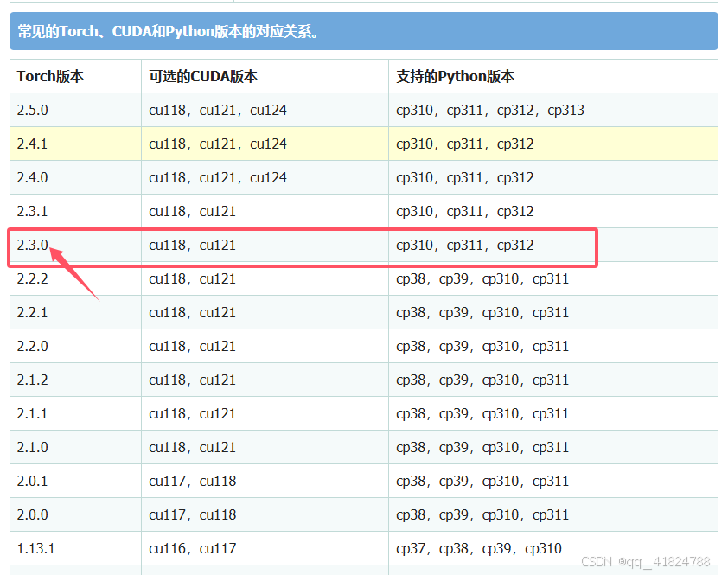Click the CUDA cell in the 2.1.0 row

[x=265, y=447]
